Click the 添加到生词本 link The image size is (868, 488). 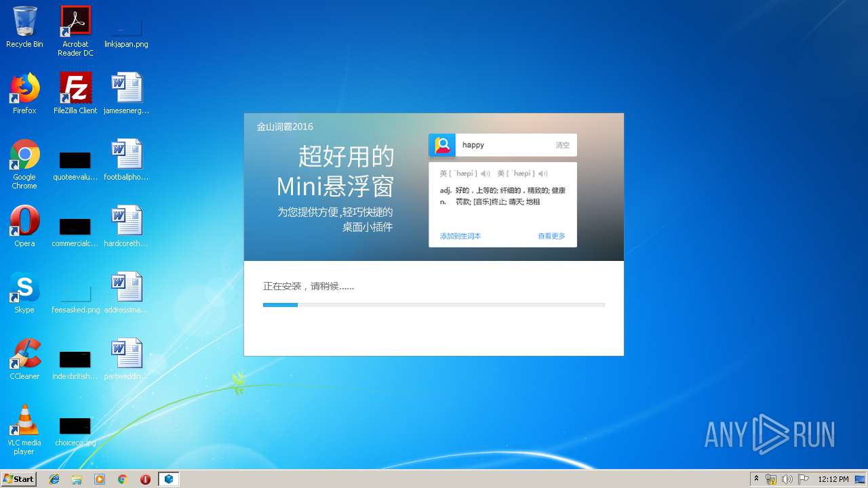tap(460, 237)
